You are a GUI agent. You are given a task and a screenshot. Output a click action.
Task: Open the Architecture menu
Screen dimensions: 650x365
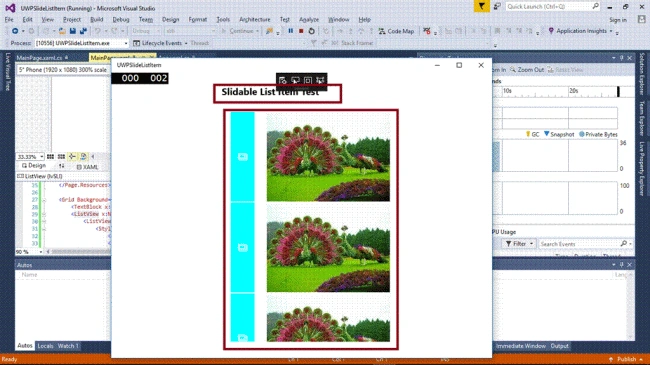pyautogui.click(x=255, y=19)
